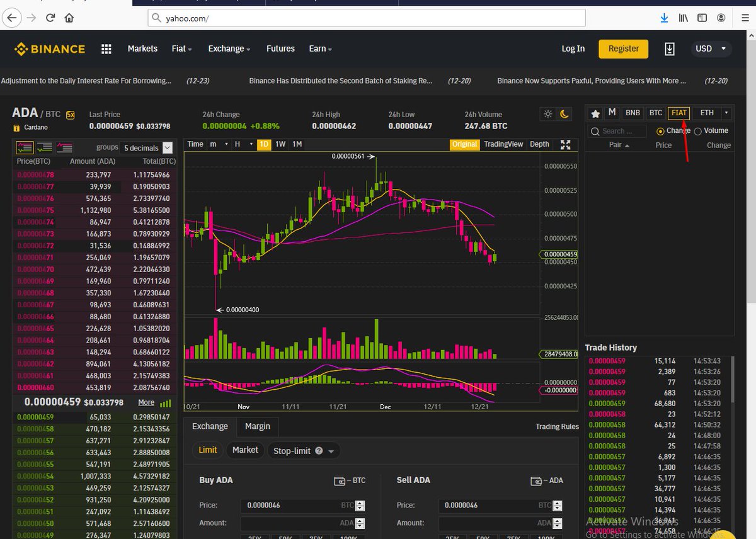Select the Change radio button
756x539 pixels.
tap(660, 131)
